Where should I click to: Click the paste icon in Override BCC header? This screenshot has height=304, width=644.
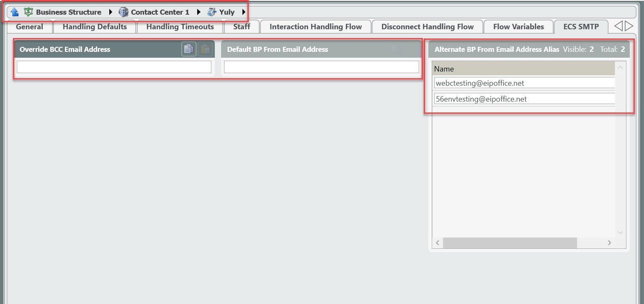(205, 49)
